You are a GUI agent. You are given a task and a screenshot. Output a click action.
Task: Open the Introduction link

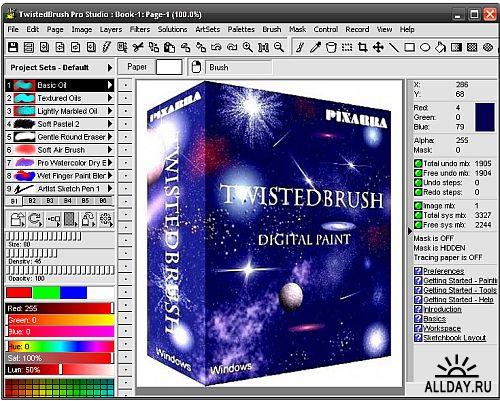point(442,309)
